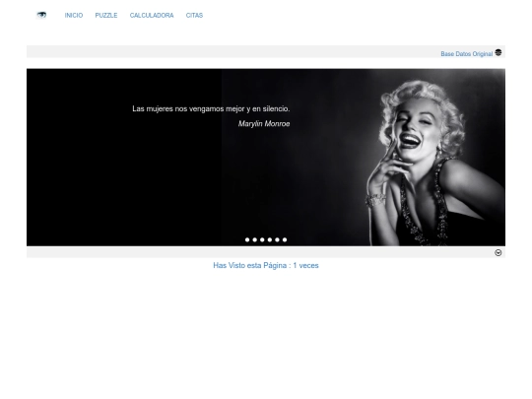Select the fifth carousel indicator dot
This screenshot has height=399, width=532.
tap(277, 239)
